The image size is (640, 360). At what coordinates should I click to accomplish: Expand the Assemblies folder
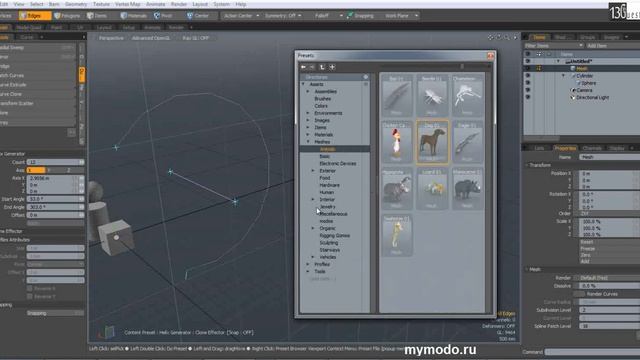pos(308,91)
